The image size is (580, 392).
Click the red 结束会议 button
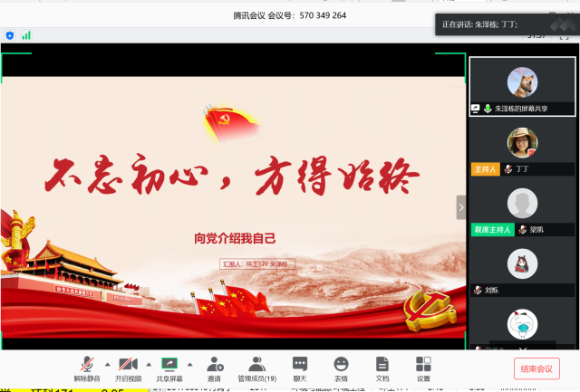[536, 368]
